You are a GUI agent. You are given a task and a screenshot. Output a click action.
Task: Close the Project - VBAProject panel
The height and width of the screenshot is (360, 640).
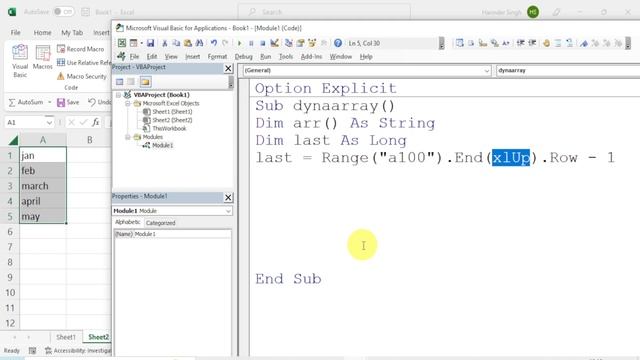coord(228,68)
